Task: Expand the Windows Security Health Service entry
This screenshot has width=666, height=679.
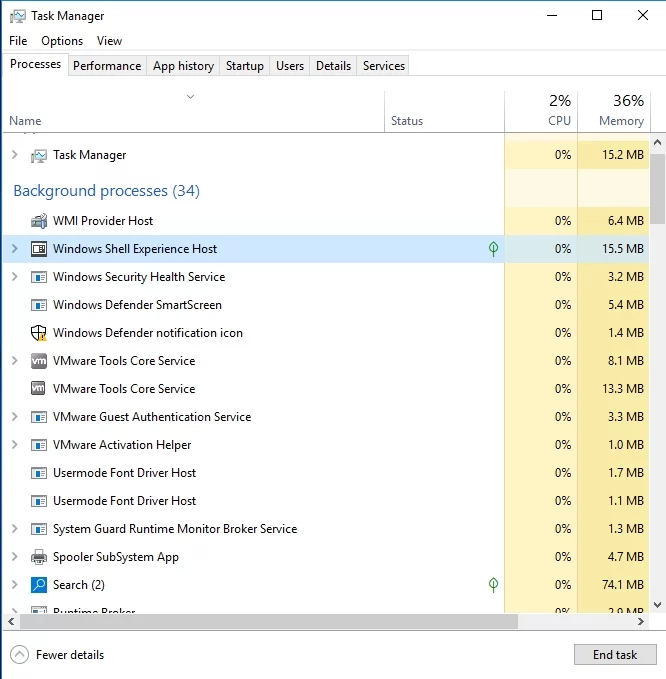Action: (x=14, y=277)
